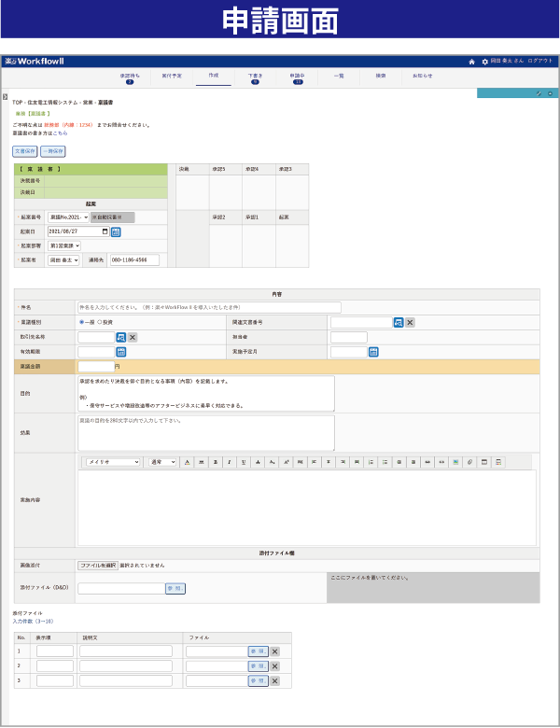Select the 一般 radio button
This screenshot has height=728, width=560.
81,322
